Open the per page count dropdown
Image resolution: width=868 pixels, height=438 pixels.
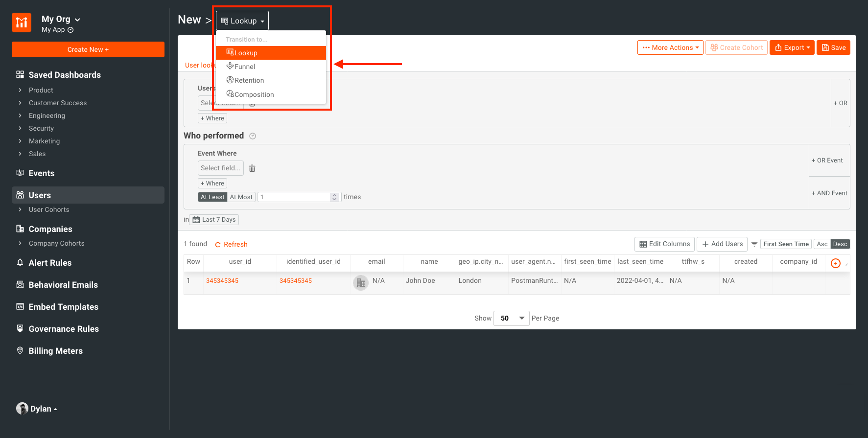tap(512, 318)
